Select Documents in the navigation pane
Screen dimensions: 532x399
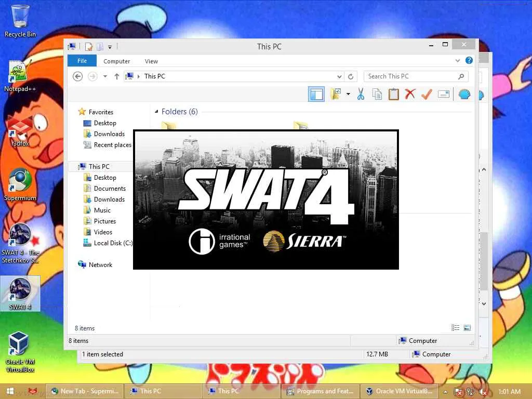point(110,188)
